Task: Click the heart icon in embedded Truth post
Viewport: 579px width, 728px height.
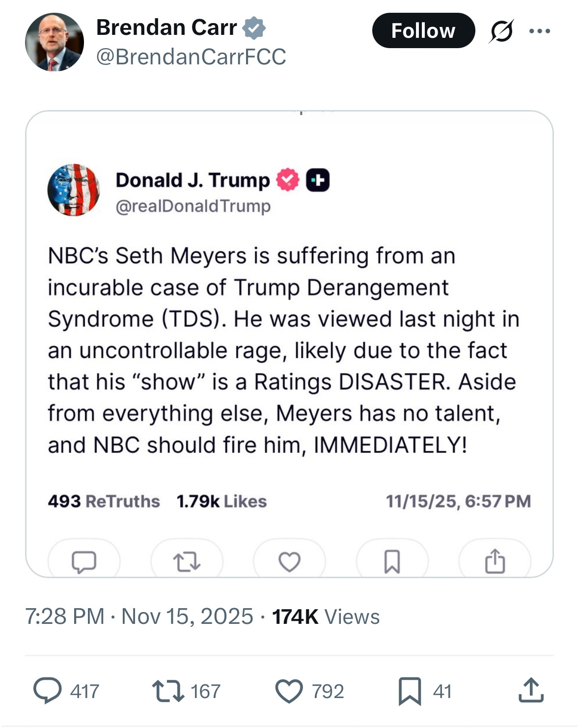Action: pos(289,561)
